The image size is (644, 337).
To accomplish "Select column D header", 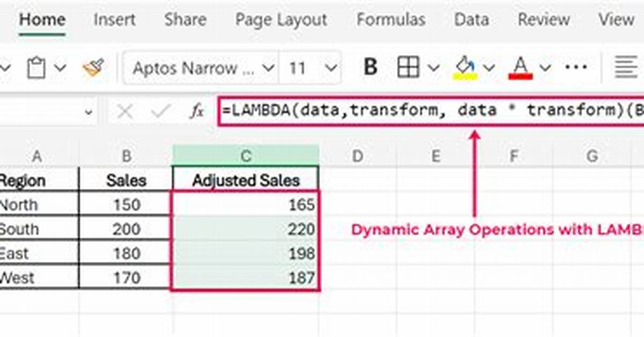I will [x=357, y=156].
